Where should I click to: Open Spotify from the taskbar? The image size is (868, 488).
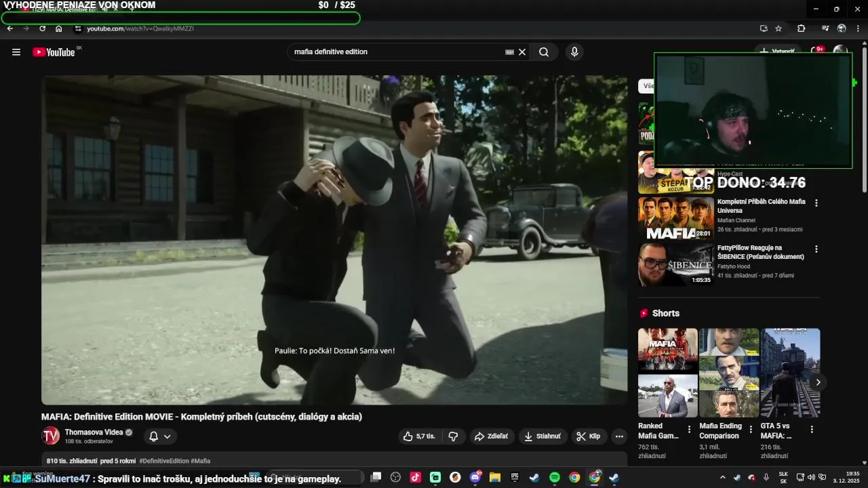554,477
